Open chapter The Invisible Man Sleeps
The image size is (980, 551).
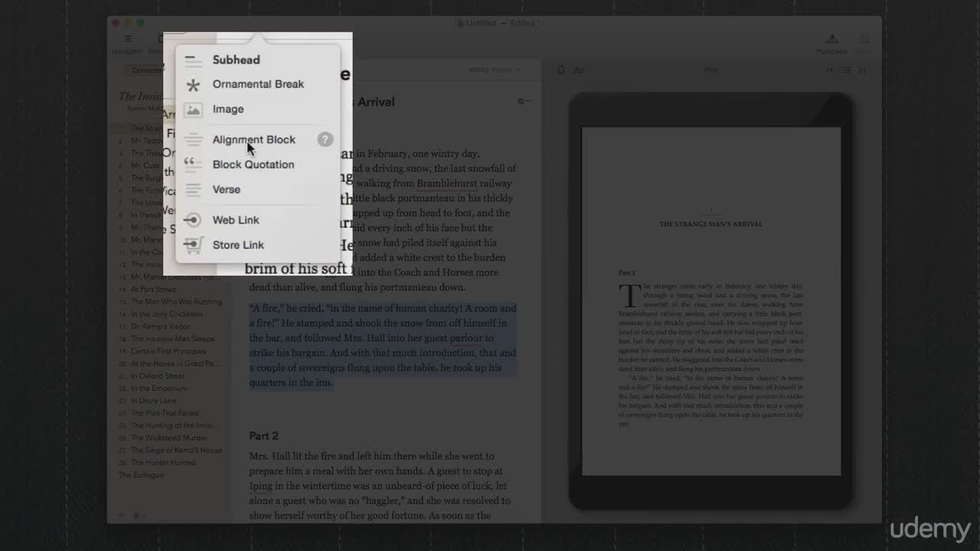(172, 339)
